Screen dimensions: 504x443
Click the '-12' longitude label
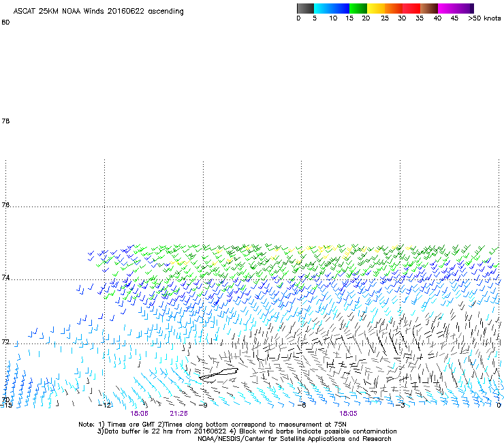tap(105, 406)
